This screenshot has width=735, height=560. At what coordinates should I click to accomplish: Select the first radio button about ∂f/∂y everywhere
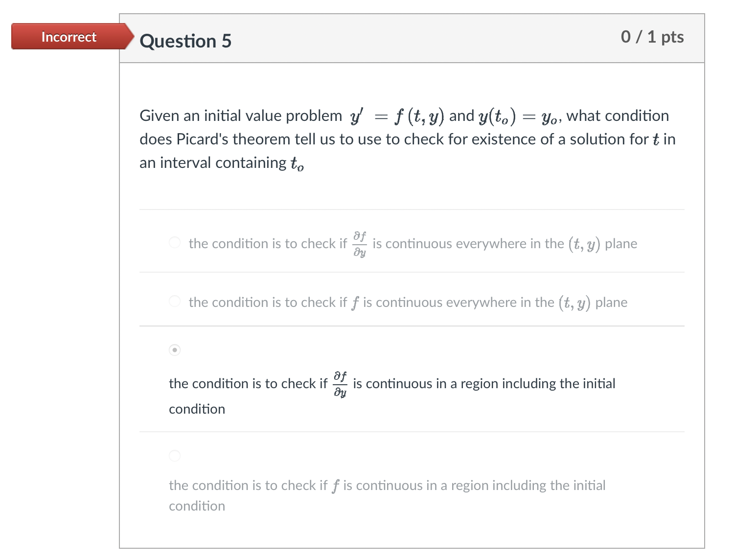click(x=174, y=242)
